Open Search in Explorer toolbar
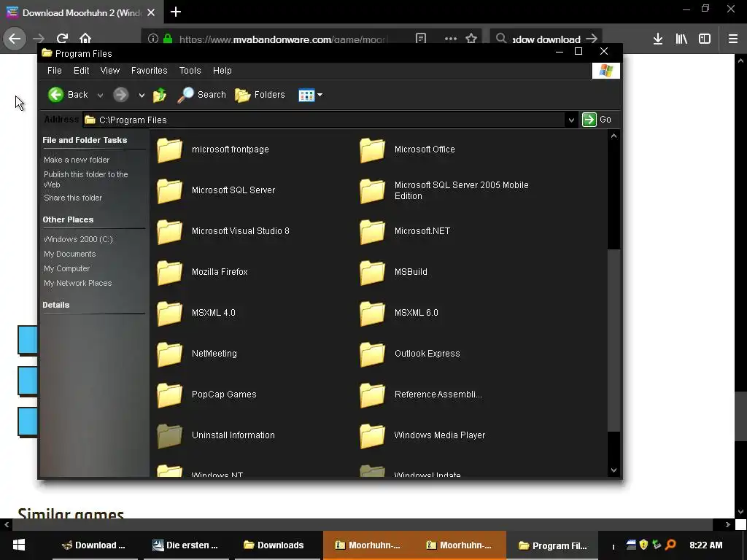 [x=201, y=95]
